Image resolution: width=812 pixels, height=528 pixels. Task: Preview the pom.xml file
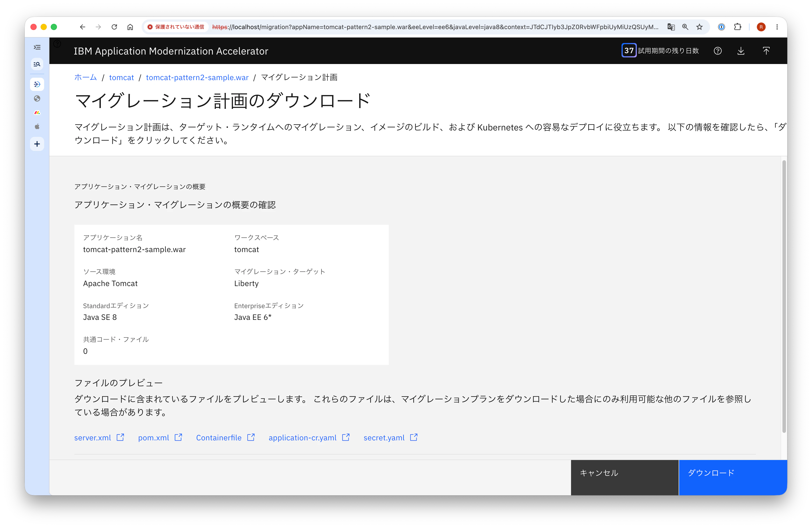(x=160, y=437)
